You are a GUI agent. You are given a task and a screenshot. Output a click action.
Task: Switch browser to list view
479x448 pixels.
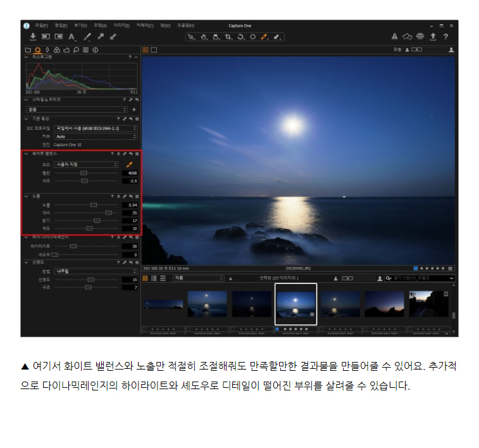click(154, 278)
